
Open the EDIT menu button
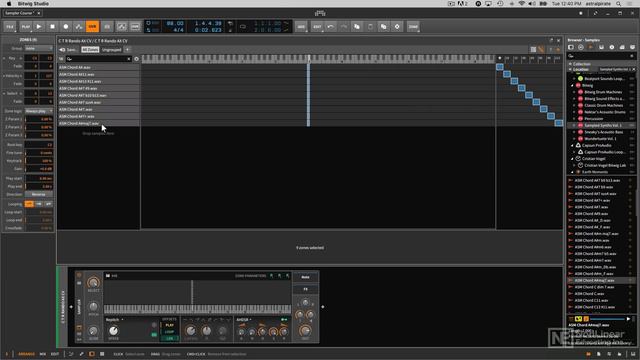pos(317,27)
